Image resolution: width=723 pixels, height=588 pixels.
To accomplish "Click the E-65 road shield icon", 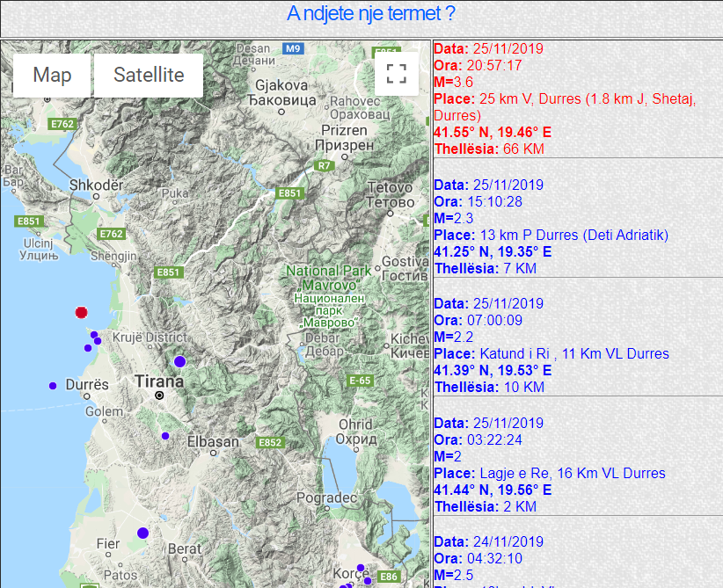I will pyautogui.click(x=361, y=381).
